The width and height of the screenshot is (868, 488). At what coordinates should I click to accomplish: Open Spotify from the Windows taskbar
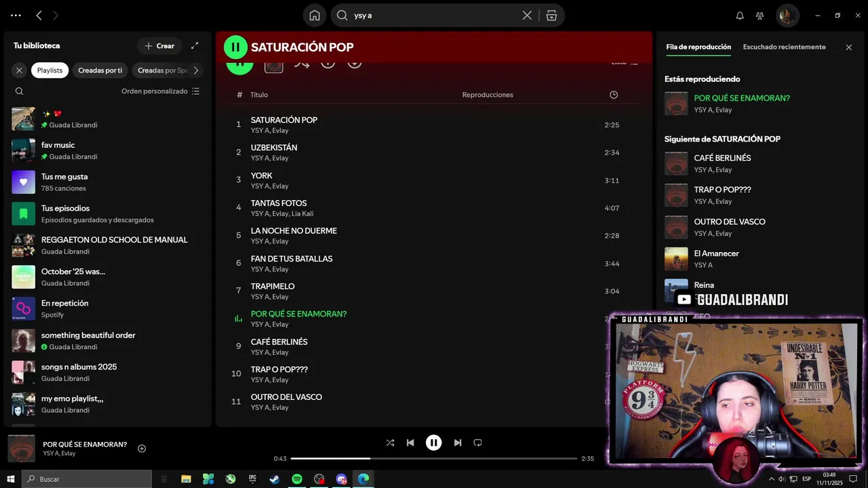(x=296, y=479)
